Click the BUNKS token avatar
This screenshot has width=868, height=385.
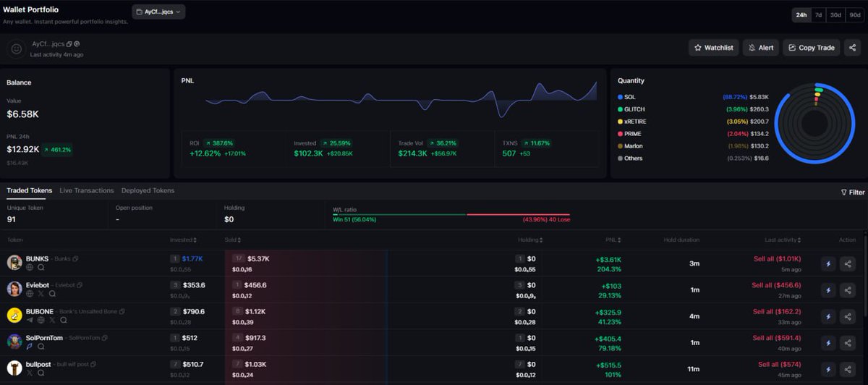pos(14,263)
